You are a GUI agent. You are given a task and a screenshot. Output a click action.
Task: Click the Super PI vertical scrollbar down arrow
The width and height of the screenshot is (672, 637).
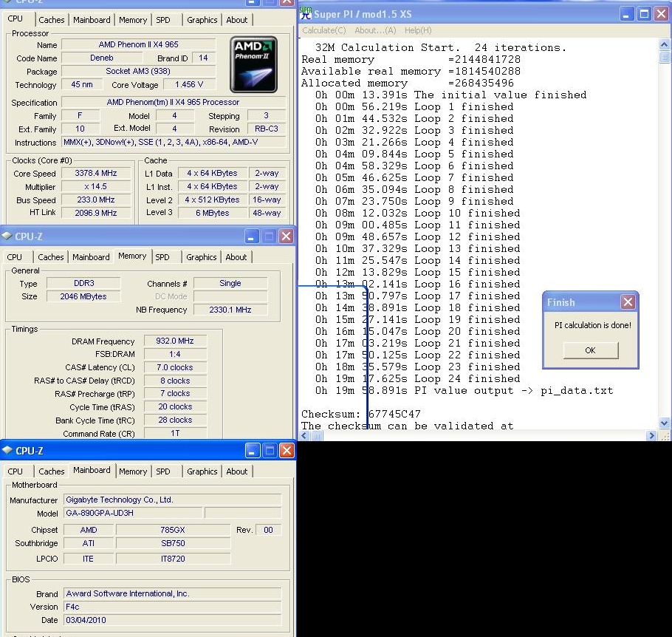664,423
